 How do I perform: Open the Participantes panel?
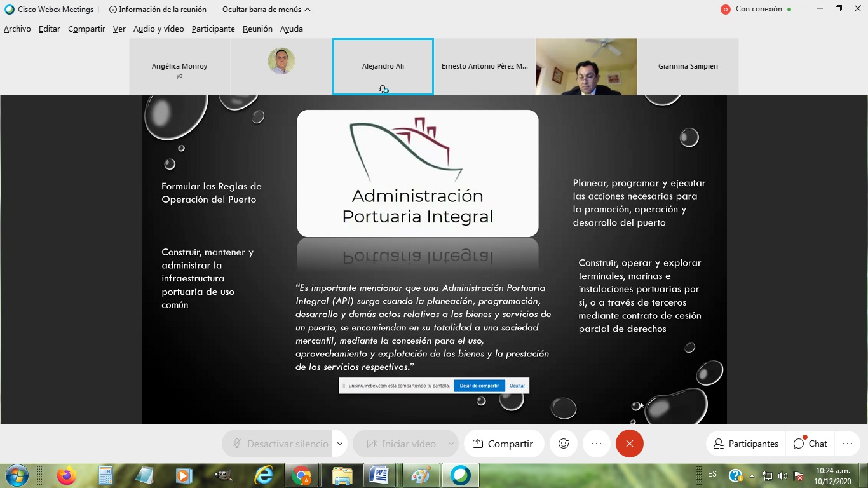tap(746, 444)
